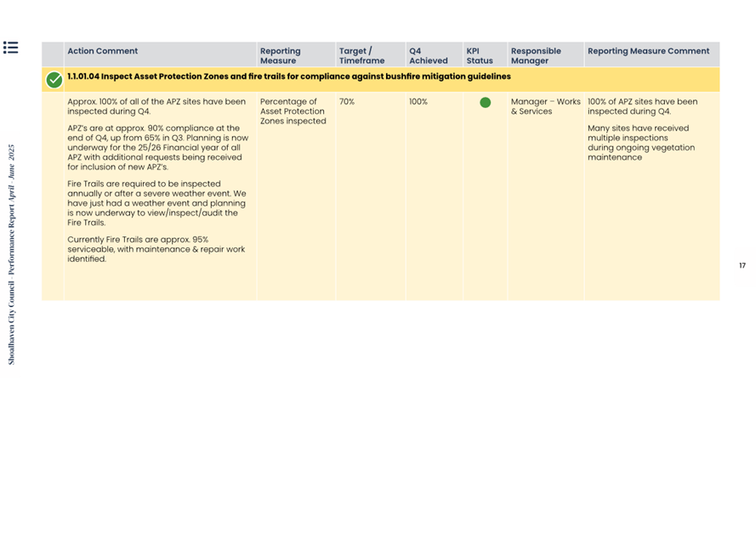Click the paragraph starting 'Currently Fire Trails are approx.'

(x=156, y=249)
